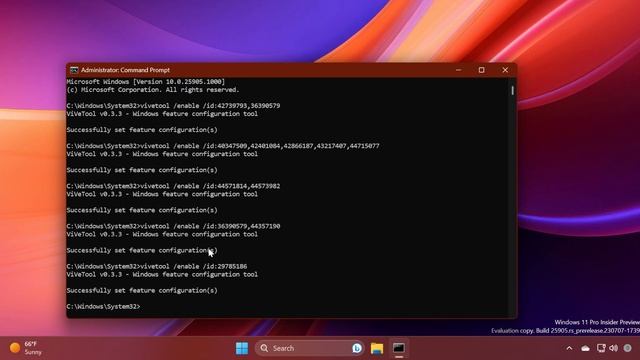Click the taskbar Search field
640x360 pixels.
(x=310, y=348)
